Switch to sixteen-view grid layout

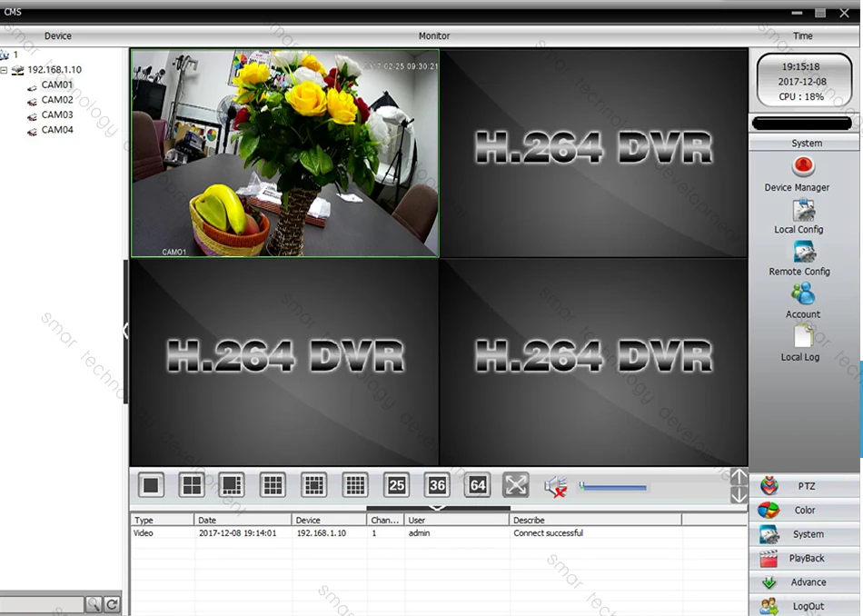pyautogui.click(x=355, y=485)
